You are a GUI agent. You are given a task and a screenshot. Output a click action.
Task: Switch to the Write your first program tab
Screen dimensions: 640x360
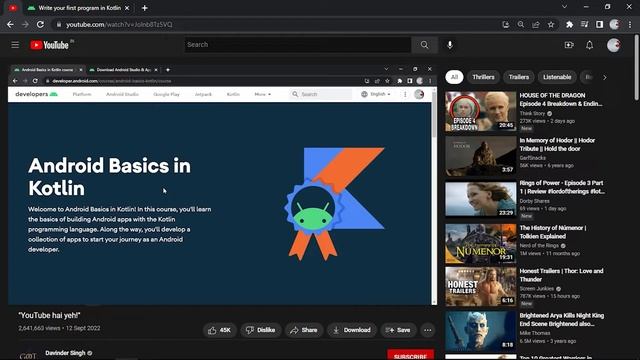(79, 8)
